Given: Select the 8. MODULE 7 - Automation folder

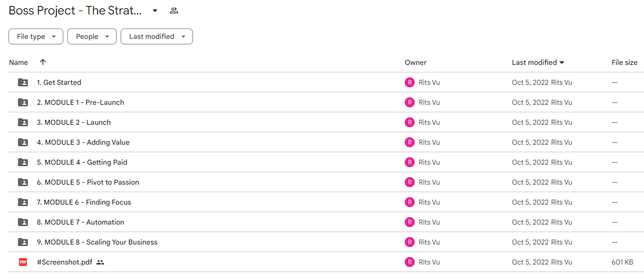Looking at the screenshot, I should tap(326, 222).
